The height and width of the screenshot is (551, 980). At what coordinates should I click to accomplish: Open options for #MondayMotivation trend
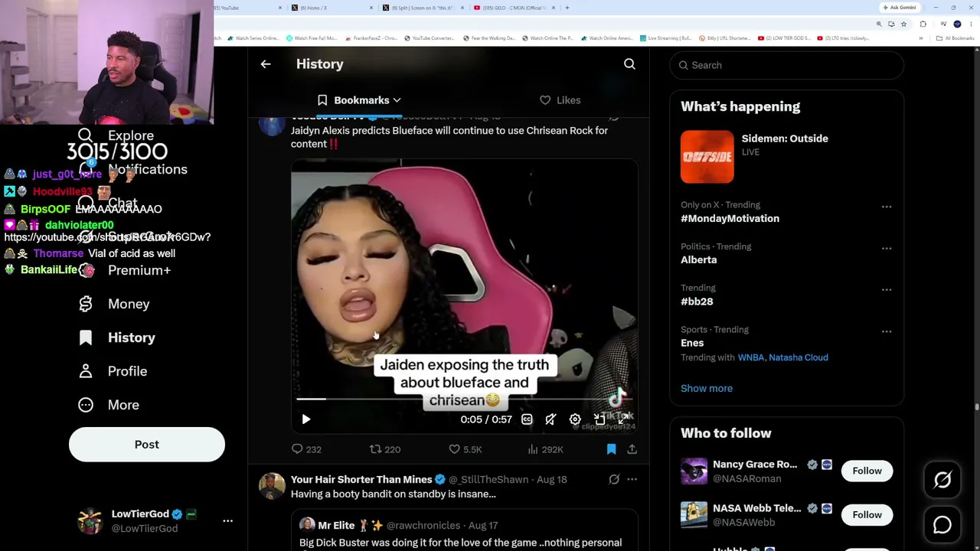887,207
